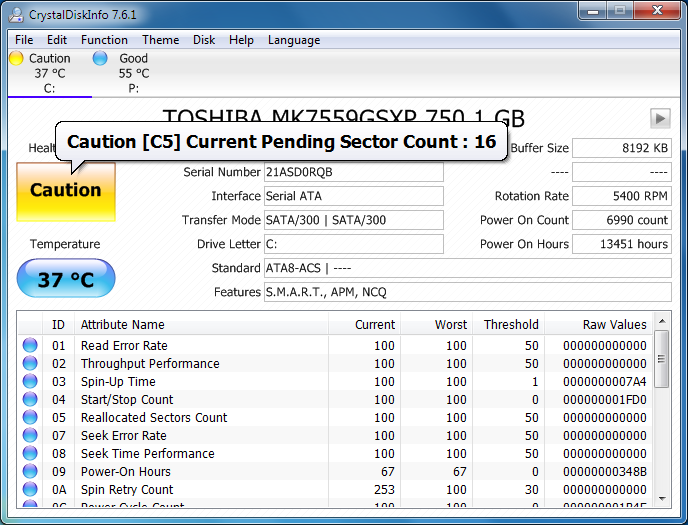Click status icon for Throughput Performance
Screen dimensions: 688x525
point(30,363)
